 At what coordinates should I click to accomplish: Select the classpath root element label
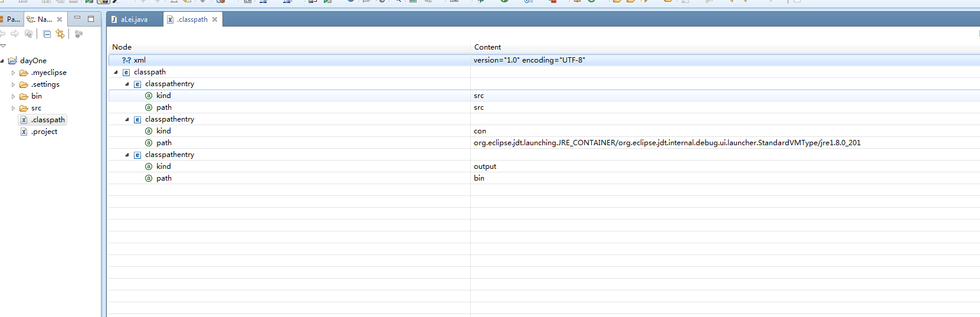click(150, 72)
